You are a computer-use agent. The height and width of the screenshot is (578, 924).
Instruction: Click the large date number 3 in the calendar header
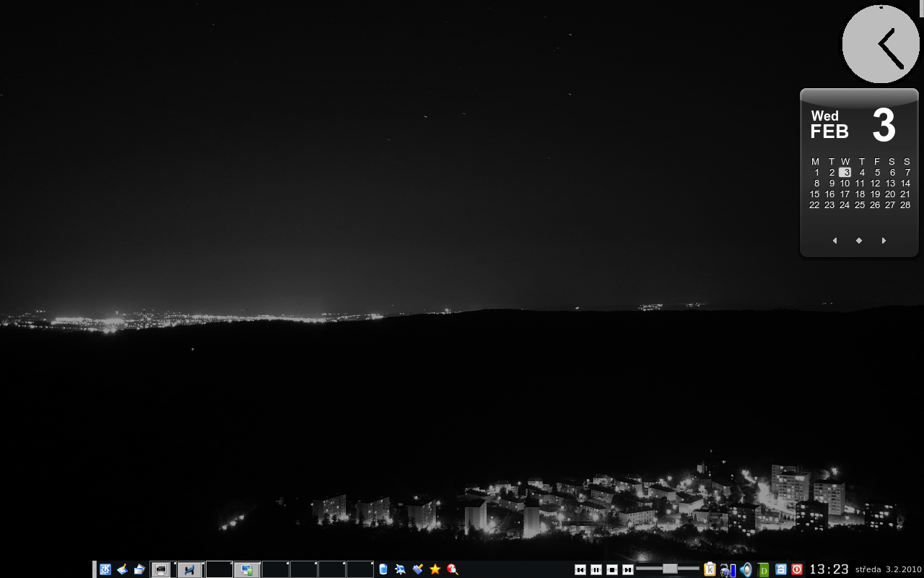point(884,125)
